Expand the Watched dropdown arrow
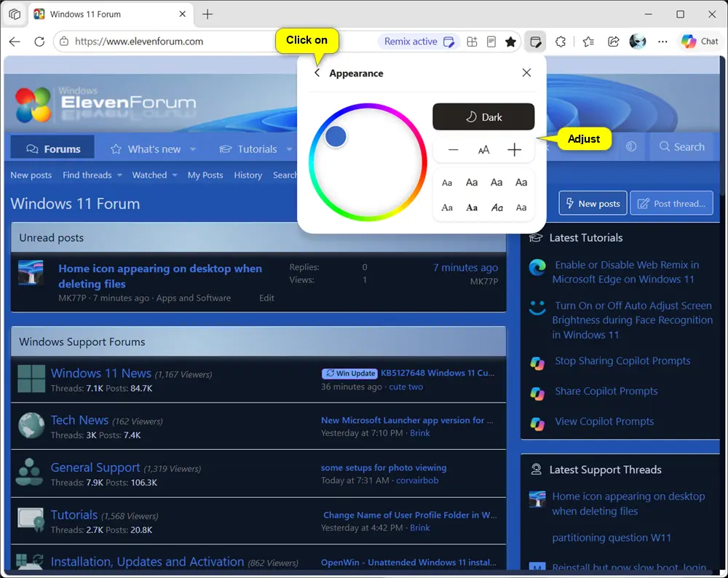Image resolution: width=728 pixels, height=578 pixels. (x=175, y=175)
